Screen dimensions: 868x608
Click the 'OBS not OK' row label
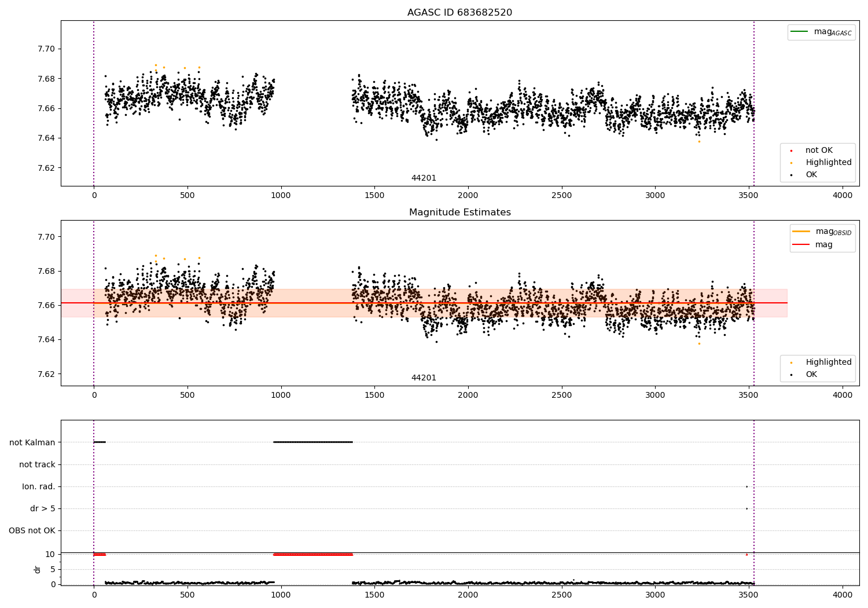32,530
